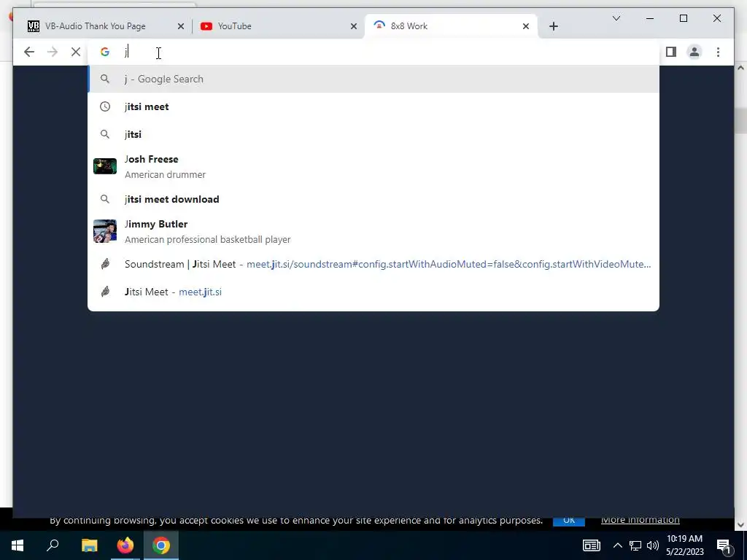Click the Jitsi favicon beside 'Jitsi Meet - meet.jit.si'

[105, 292]
